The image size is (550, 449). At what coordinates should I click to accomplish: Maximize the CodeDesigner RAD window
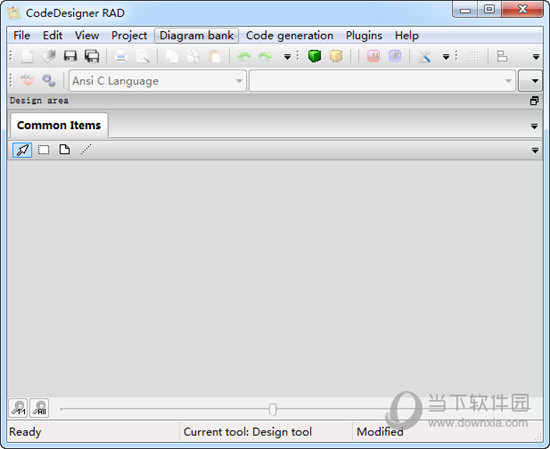489,10
